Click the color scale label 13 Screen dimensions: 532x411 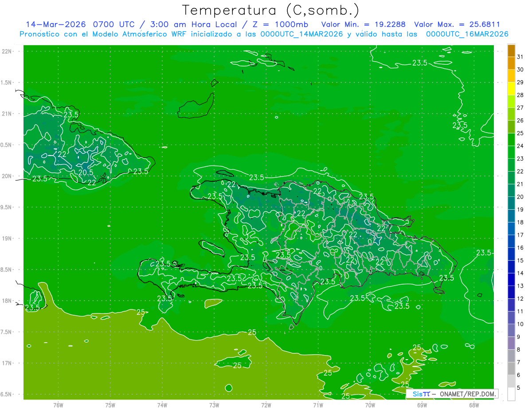(x=520, y=286)
